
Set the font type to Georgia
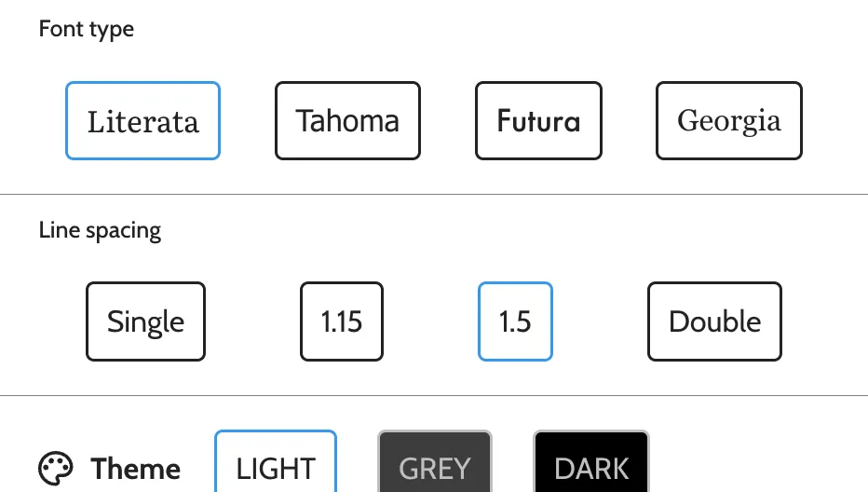728,121
